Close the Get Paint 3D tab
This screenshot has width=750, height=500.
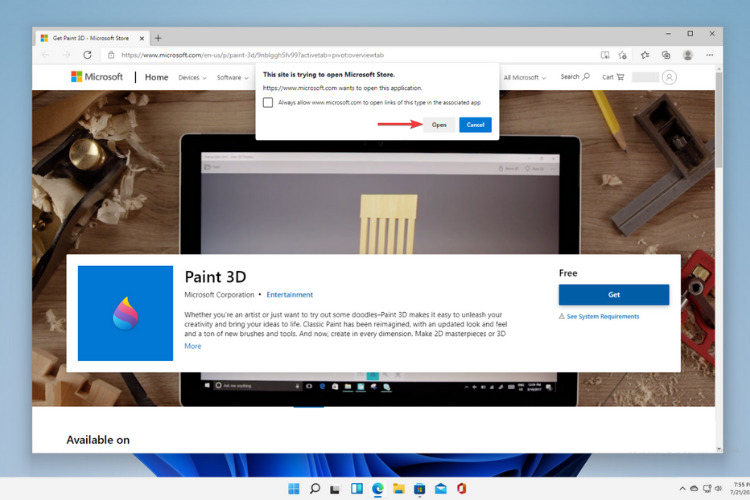(x=142, y=38)
